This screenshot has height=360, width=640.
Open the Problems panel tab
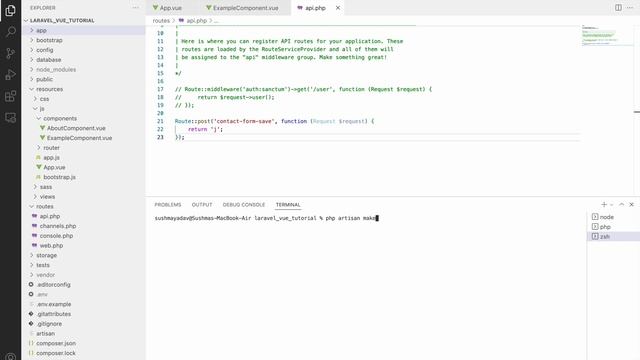point(168,204)
